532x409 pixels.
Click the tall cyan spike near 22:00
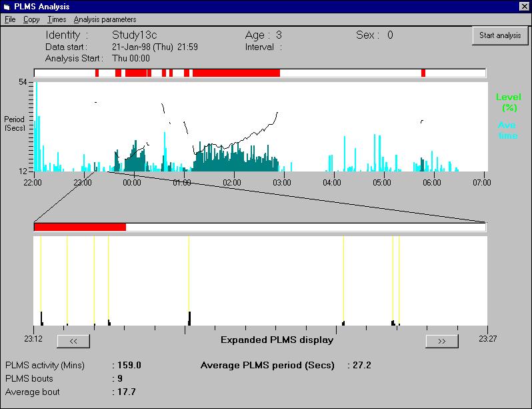(36, 127)
